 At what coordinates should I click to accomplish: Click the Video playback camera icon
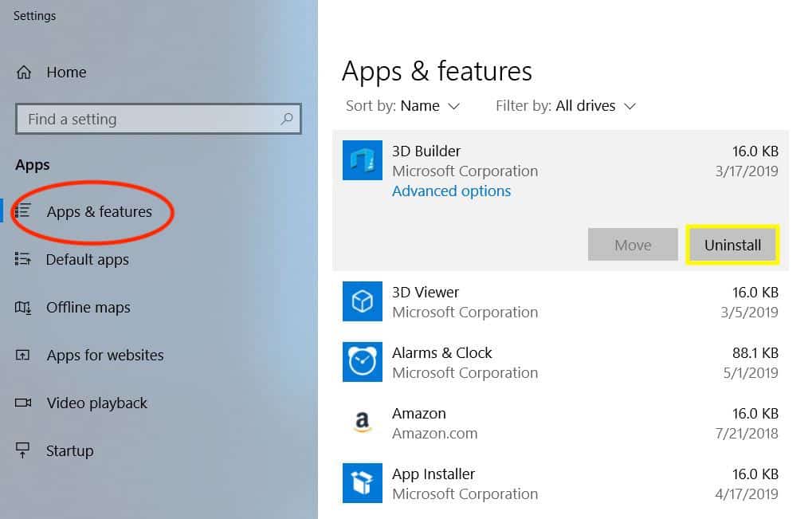coord(23,403)
